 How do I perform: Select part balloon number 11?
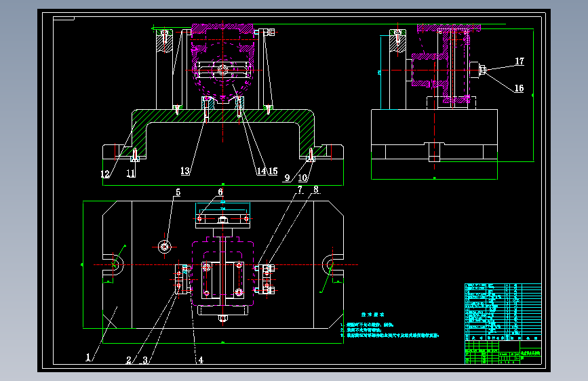coord(130,174)
